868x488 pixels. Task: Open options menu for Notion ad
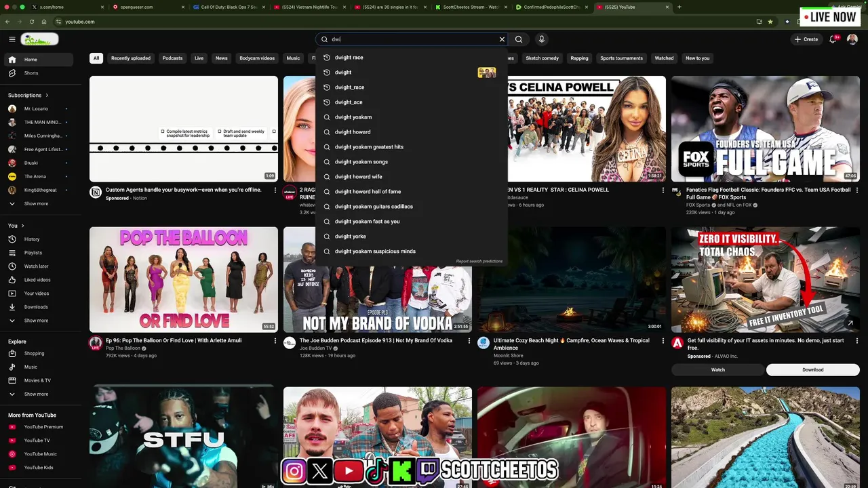coord(275,190)
